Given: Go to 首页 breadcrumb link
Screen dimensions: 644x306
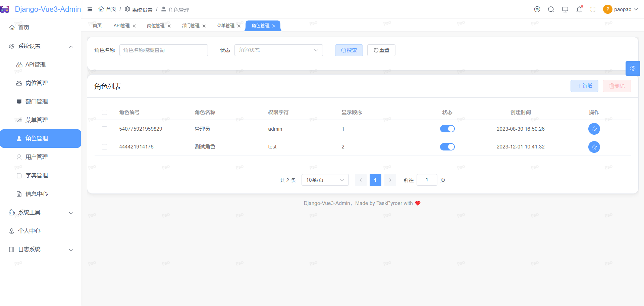Looking at the screenshot, I should 107,9.
